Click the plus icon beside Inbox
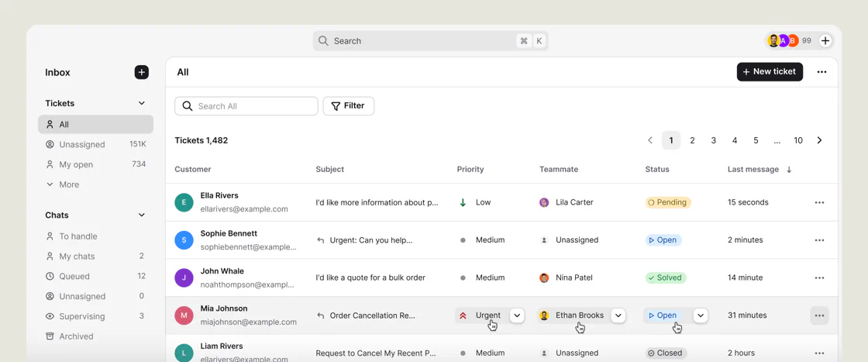Viewport: 868px width, 362px height. (x=142, y=73)
